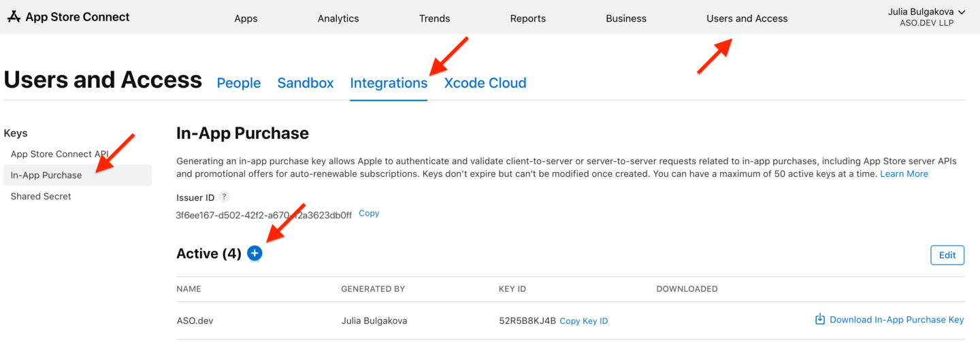
Task: Click the blue plus icon beside Active
Action: (x=255, y=254)
